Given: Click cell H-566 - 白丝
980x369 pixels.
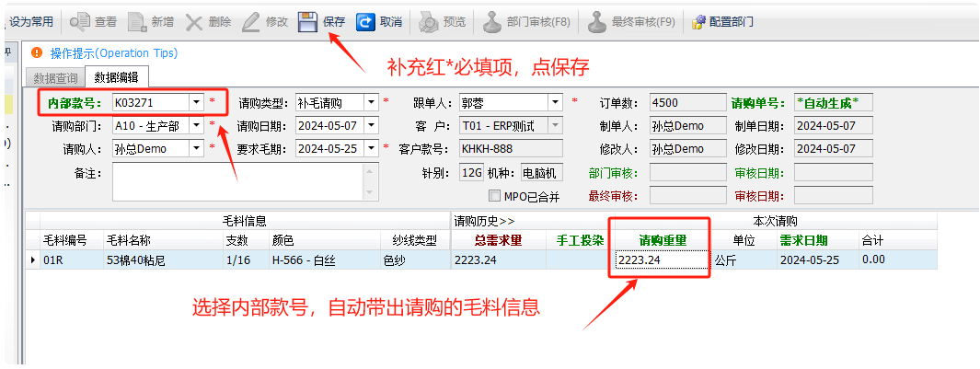Looking at the screenshot, I should click(324, 260).
